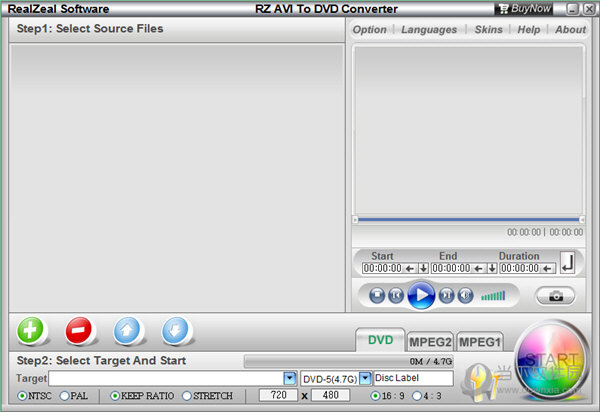600x412 pixels.
Task: Choose the 4:3 aspect ratio
Action: [x=417, y=396]
